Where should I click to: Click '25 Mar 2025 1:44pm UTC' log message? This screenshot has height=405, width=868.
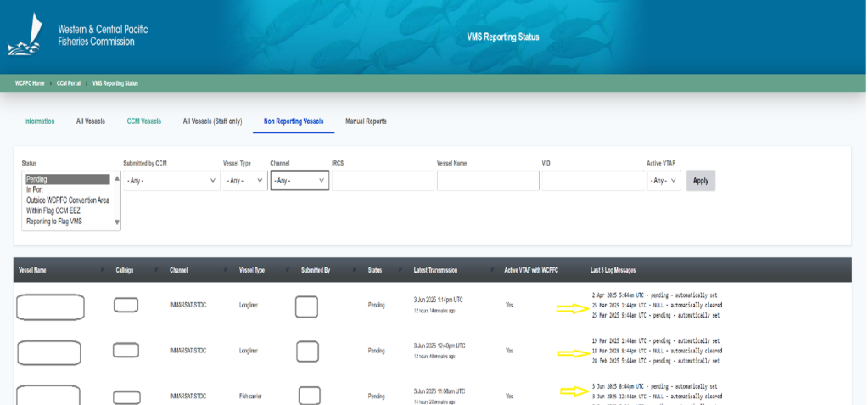pyautogui.click(x=657, y=306)
